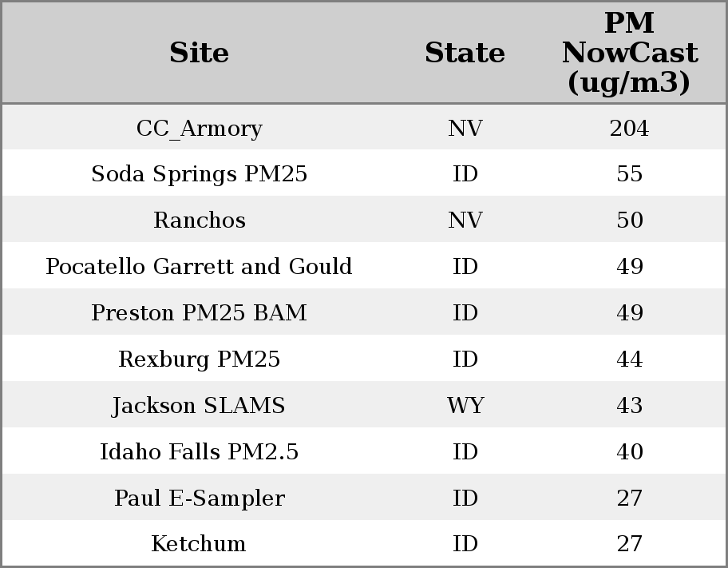Viewport: 728px width, 568px height.
Task: Select the NowCast value 43
Action: (629, 406)
